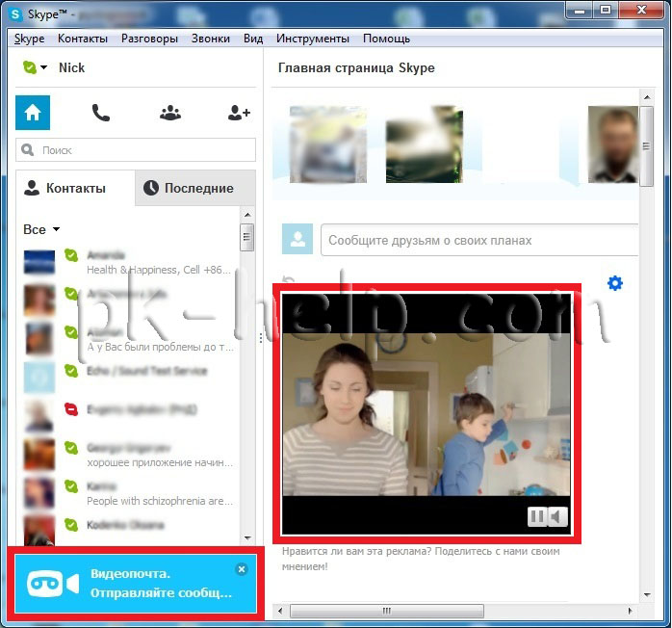
Task: Open the Skype menu
Action: point(29,39)
